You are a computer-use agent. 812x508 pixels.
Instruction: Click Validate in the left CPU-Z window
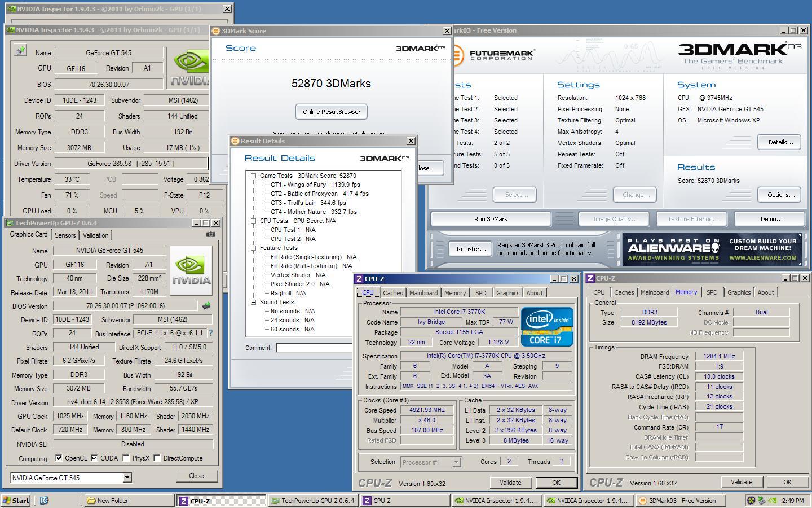click(x=510, y=483)
